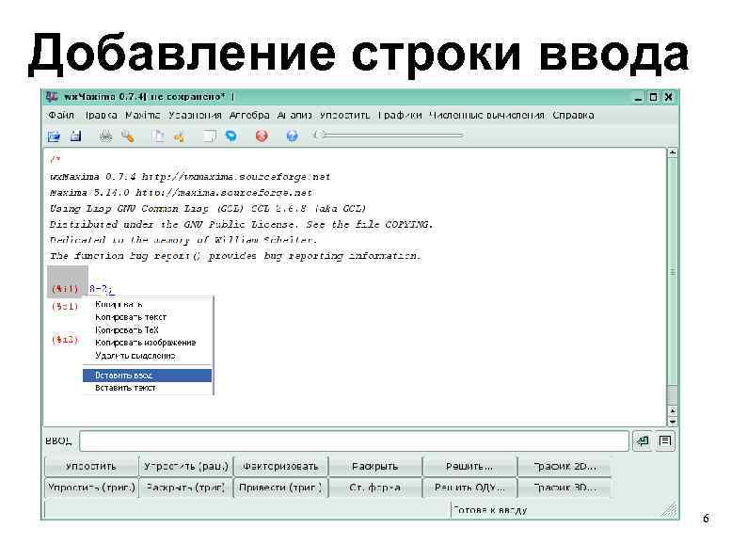Click the 8-2; input expression
Screen dimensions: 747x560
click(101, 289)
